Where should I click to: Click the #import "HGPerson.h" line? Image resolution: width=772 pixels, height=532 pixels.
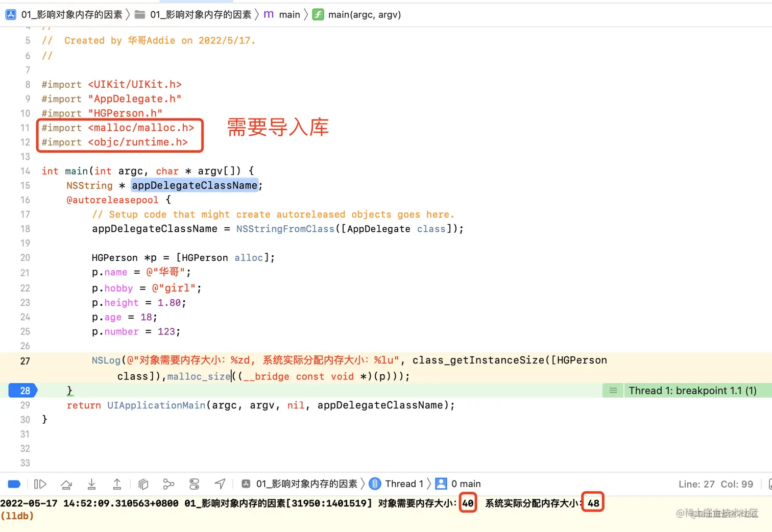click(102, 113)
